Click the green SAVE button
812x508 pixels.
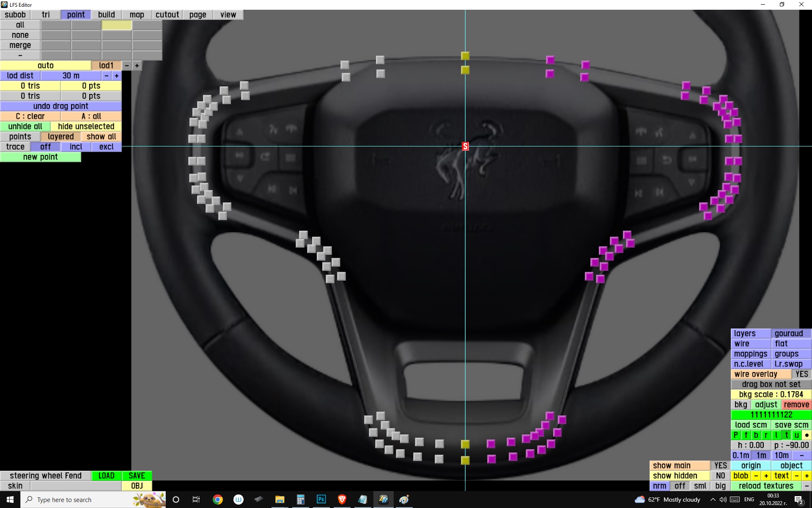click(137, 476)
